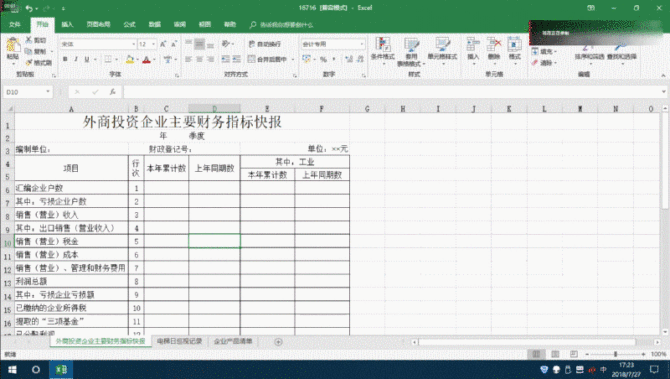This screenshot has width=670, height=379.
Task: Toggle Underline formatting
Action: [x=87, y=59]
